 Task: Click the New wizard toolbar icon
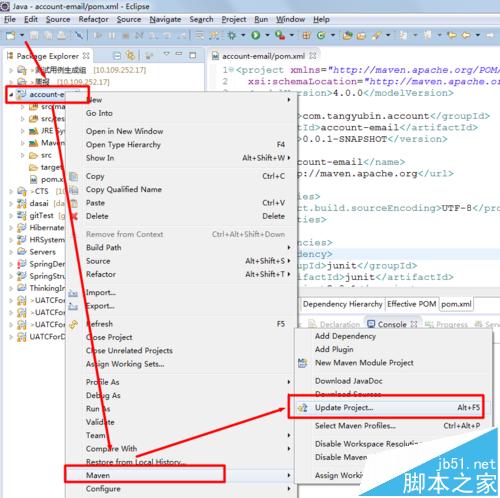11,35
